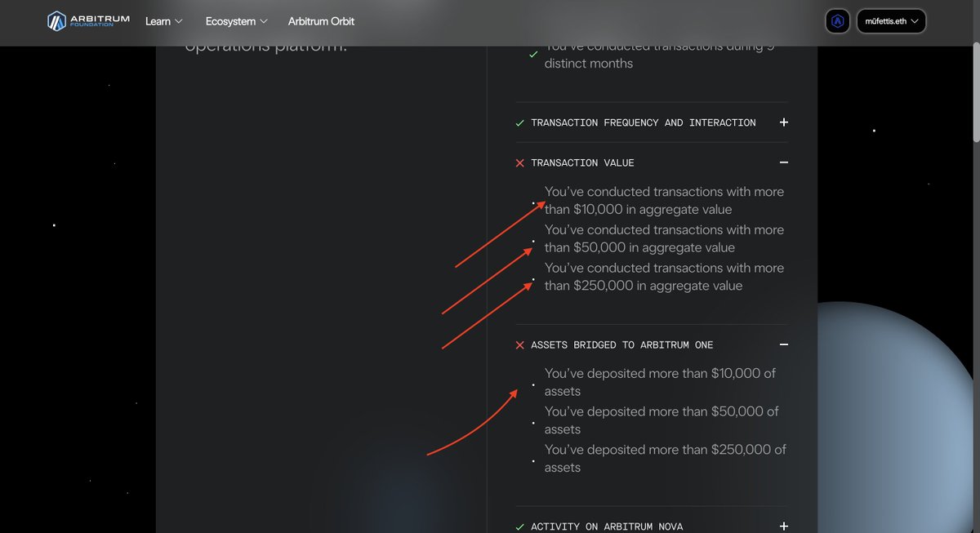Go to Arbitrum Orbit page
Image resolution: width=980 pixels, height=533 pixels.
pyautogui.click(x=321, y=21)
